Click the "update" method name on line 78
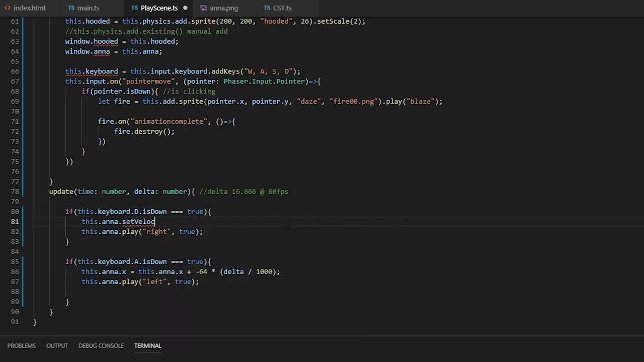This screenshot has width=644, height=362. [61, 192]
